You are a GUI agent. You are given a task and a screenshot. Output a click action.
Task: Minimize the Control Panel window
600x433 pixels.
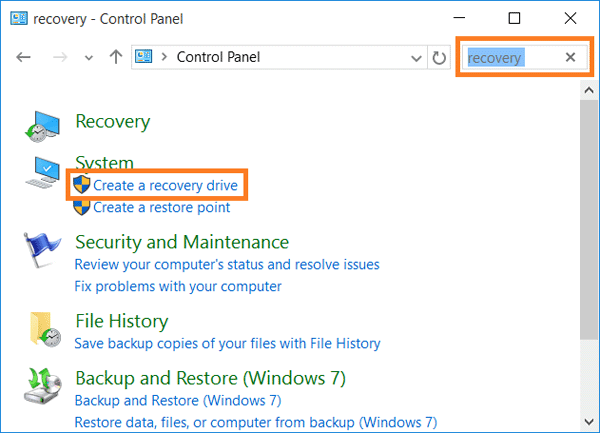click(459, 18)
